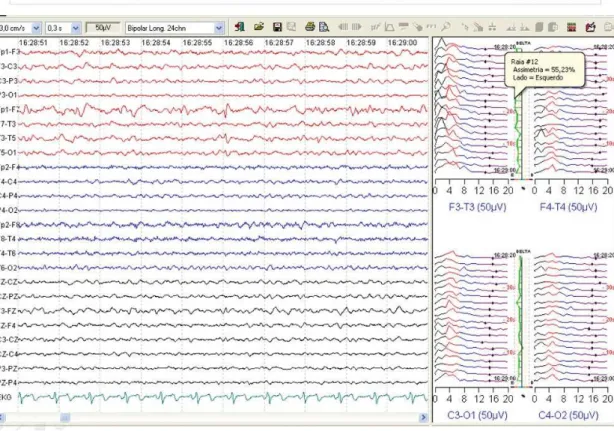Image resolution: width=614 pixels, height=431 pixels.
Task: Click the C3-O1 (50µV) spectrum label
Action: [x=477, y=415]
